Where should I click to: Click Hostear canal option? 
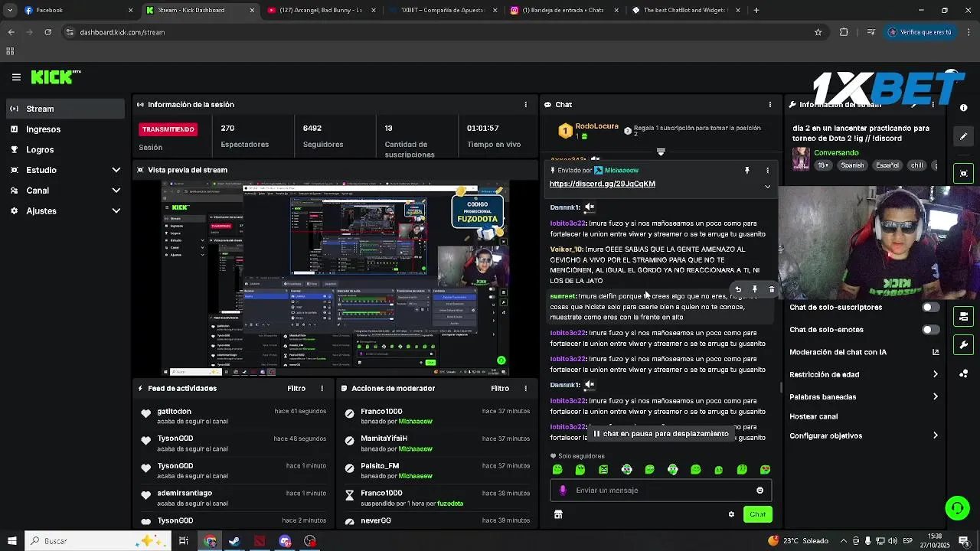tap(813, 417)
